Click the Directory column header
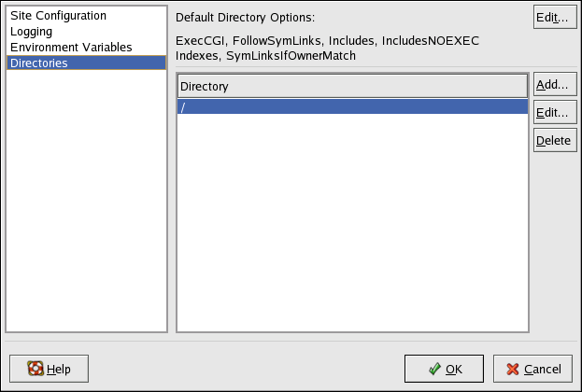 352,86
